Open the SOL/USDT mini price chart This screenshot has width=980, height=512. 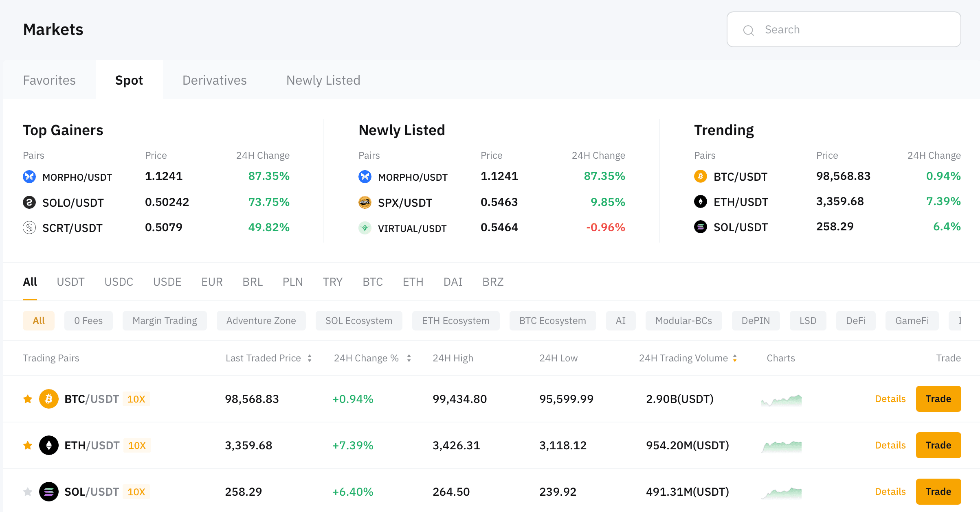pyautogui.click(x=781, y=493)
